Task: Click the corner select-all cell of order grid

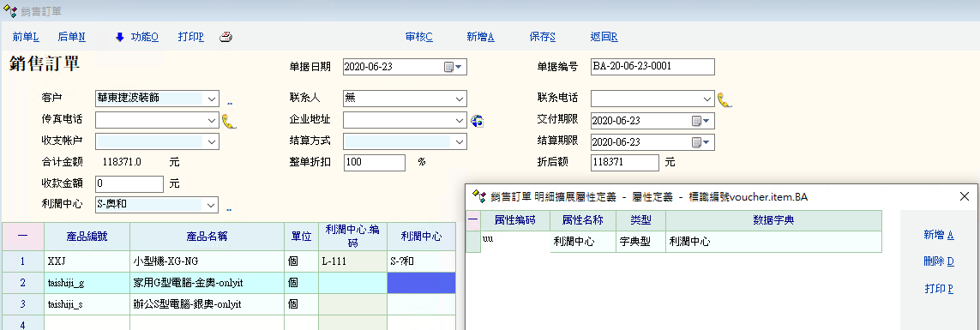Action: [x=23, y=237]
